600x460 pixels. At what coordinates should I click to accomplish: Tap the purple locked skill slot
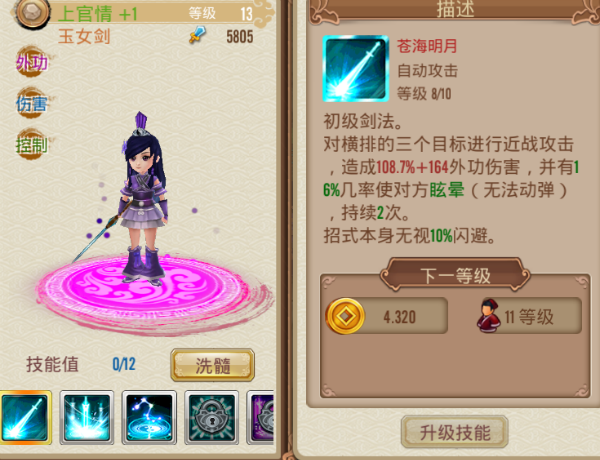[261, 418]
